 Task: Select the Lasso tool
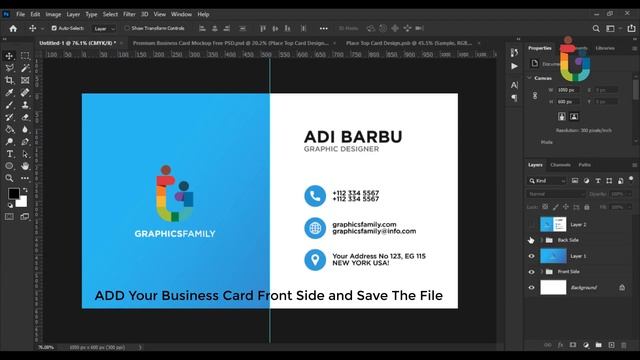coord(9,68)
